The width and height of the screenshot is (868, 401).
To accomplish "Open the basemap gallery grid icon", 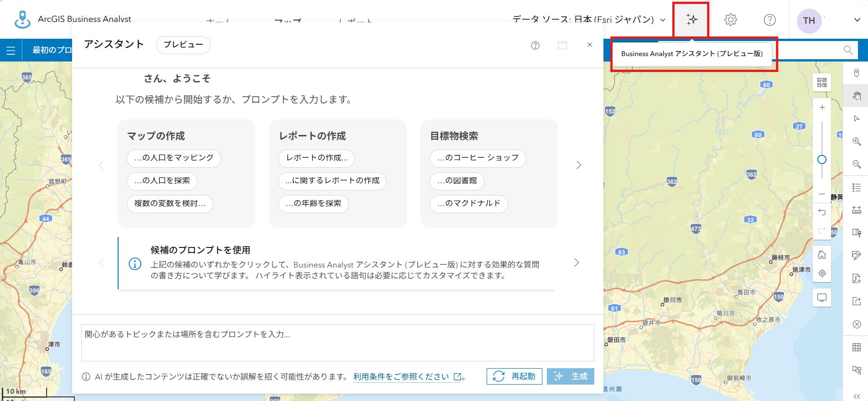I will (822, 82).
